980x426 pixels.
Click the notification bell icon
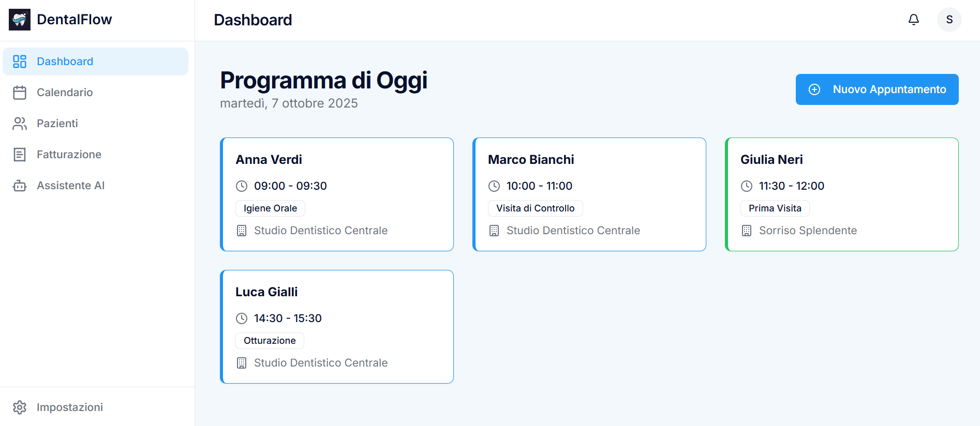click(914, 19)
